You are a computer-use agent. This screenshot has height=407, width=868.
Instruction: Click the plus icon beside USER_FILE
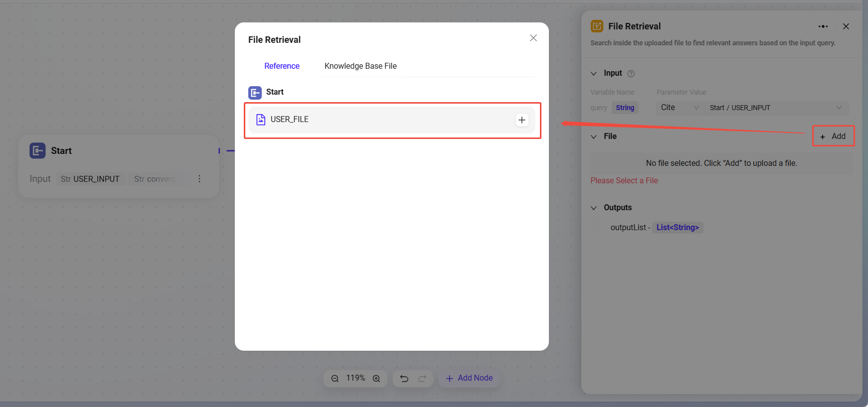click(x=521, y=120)
